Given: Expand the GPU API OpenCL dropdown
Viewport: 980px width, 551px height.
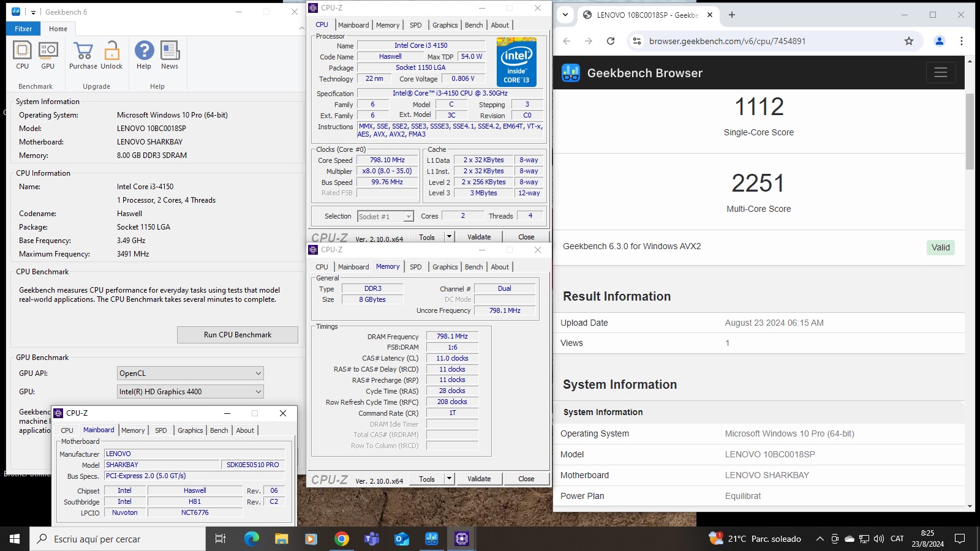Looking at the screenshot, I should [190, 373].
